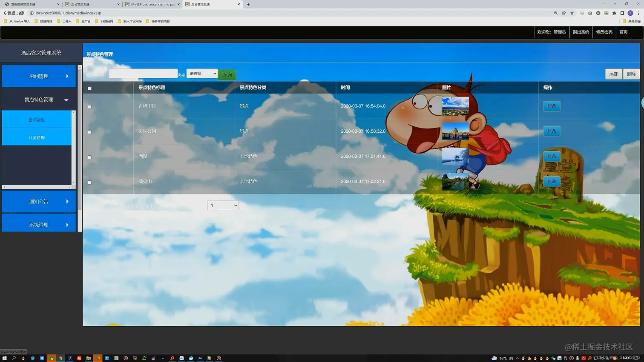
Task: Open WeChat from the taskbar
Action: pos(51,358)
